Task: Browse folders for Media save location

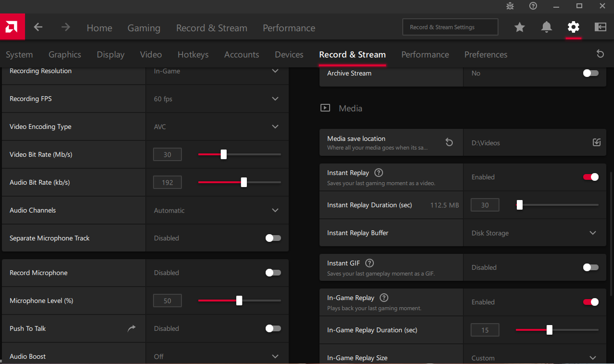Action: tap(596, 142)
